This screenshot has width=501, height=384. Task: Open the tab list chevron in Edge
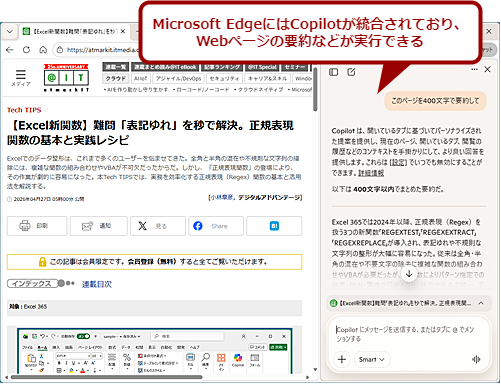[x=10, y=32]
